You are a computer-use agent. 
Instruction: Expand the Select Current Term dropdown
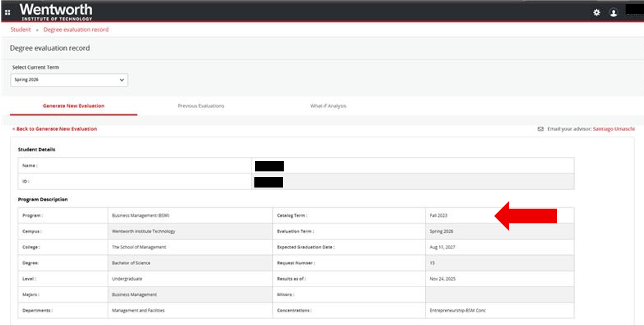pos(69,80)
